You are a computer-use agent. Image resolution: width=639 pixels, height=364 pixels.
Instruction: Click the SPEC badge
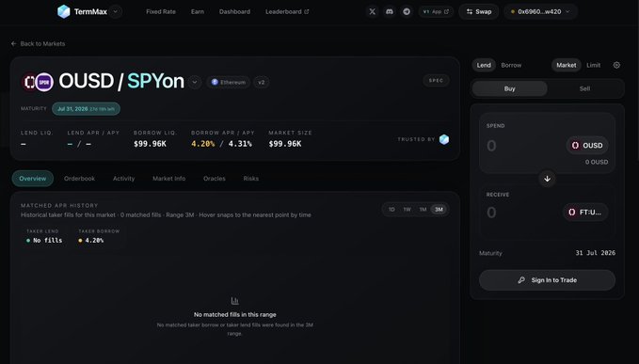(436, 80)
